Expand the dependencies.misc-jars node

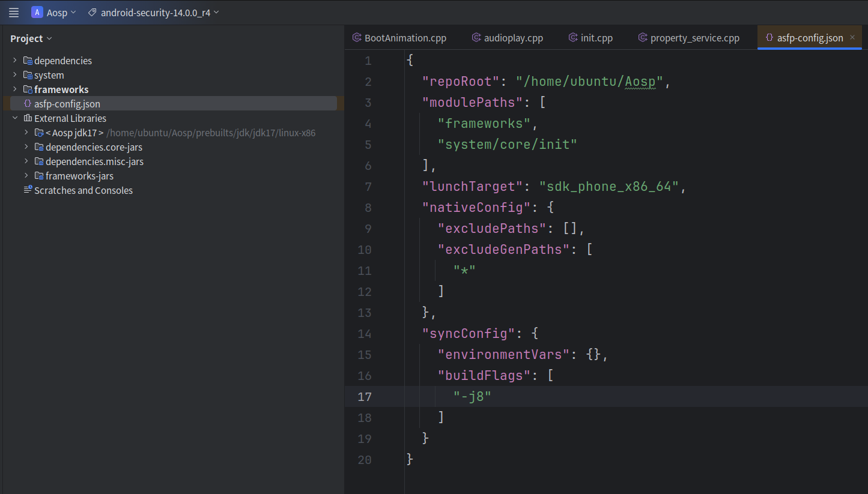pos(25,161)
